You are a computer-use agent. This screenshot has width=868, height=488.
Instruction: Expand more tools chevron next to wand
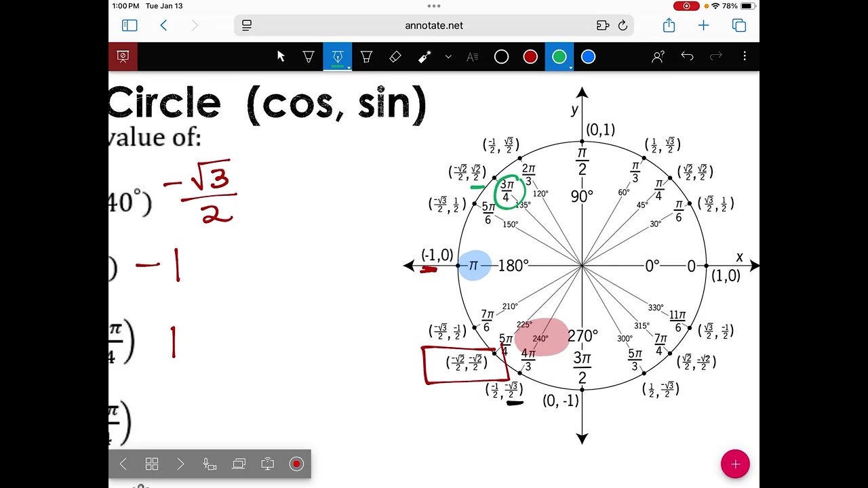(448, 57)
